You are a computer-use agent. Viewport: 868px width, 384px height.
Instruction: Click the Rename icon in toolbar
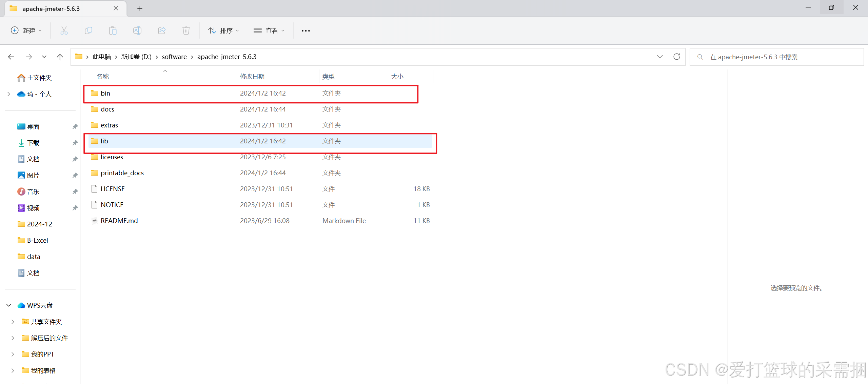[x=137, y=31]
